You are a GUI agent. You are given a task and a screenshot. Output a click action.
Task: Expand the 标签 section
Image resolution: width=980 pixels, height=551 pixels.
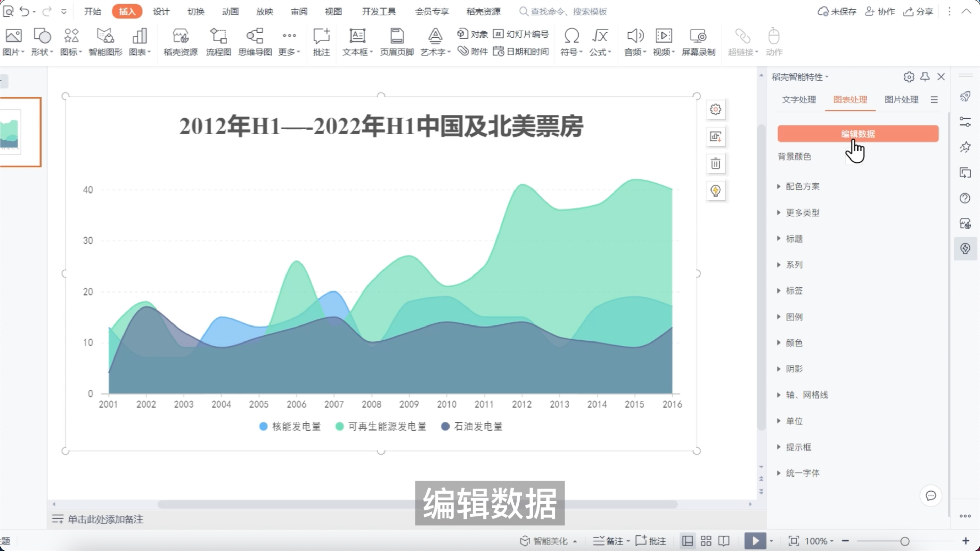point(790,290)
